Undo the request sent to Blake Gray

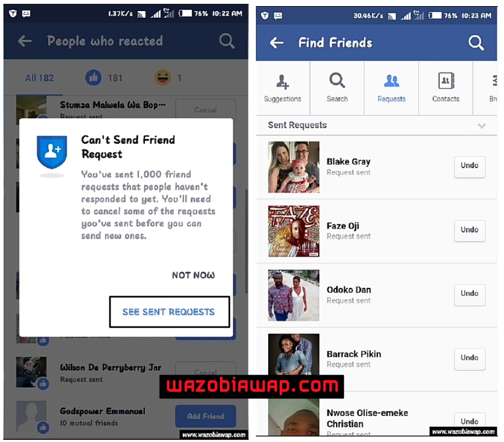(x=470, y=166)
